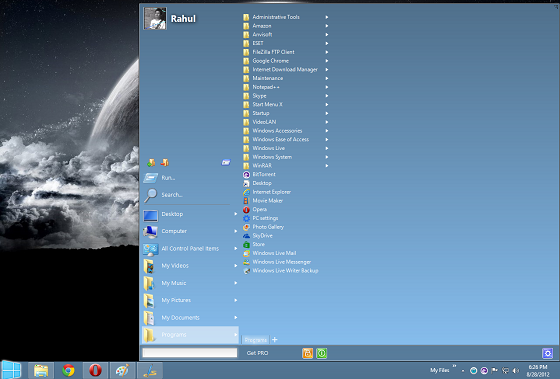This screenshot has height=379, width=560.
Task: Show hidden tray icons arrow
Action: click(x=463, y=371)
